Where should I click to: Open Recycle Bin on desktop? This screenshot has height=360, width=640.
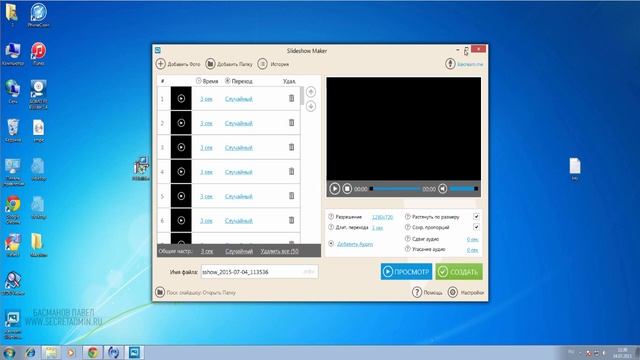click(13, 131)
